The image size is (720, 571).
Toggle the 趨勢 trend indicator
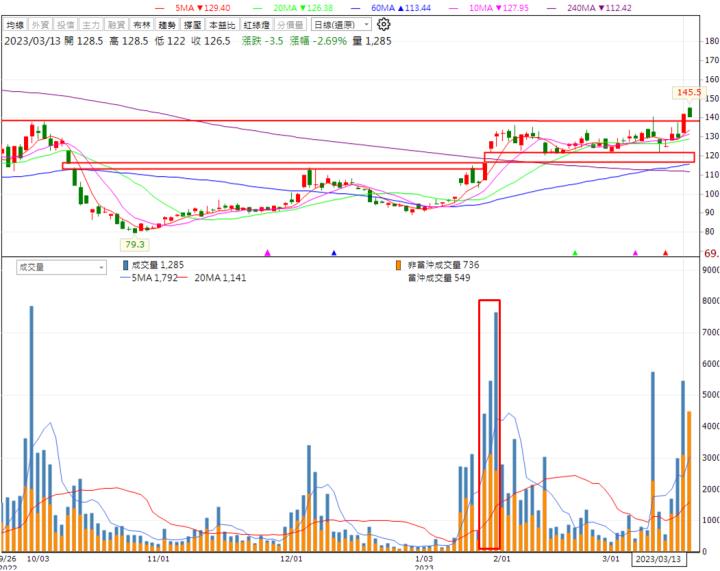click(166, 23)
